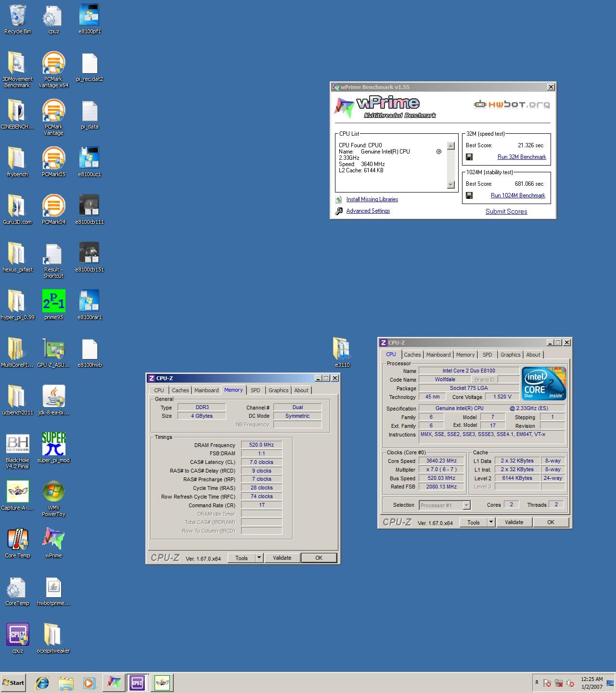Image resolution: width=616 pixels, height=693 pixels.
Task: Click Run 32M Benchmark link
Action: point(522,157)
